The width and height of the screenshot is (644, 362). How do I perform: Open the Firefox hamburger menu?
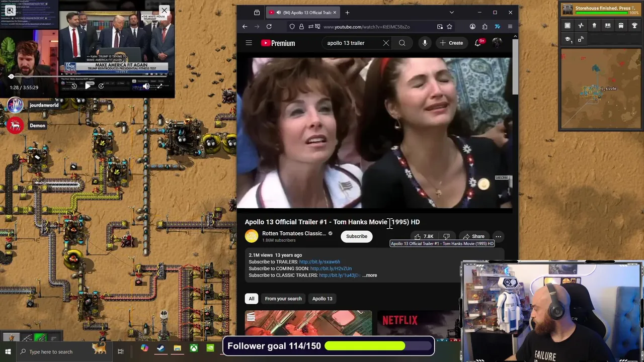510,27
